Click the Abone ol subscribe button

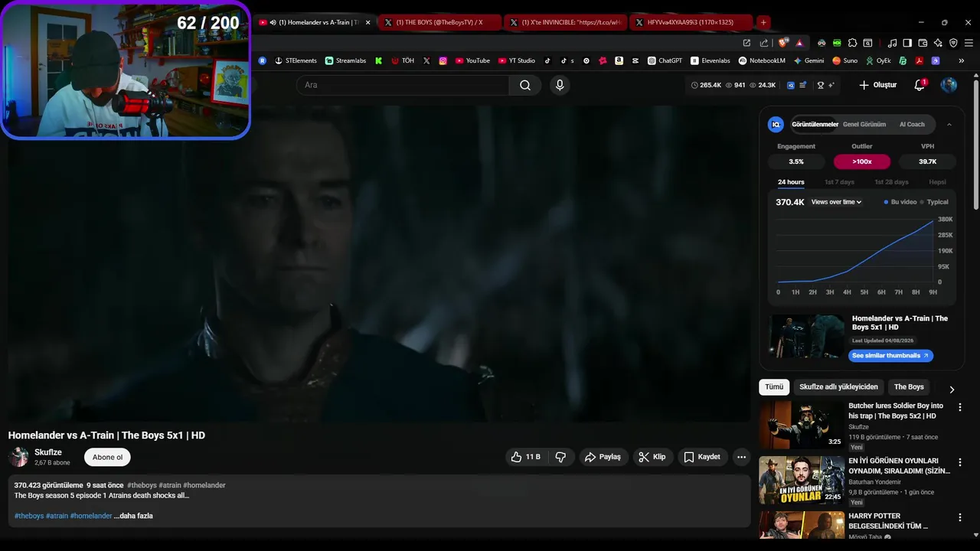pos(107,457)
